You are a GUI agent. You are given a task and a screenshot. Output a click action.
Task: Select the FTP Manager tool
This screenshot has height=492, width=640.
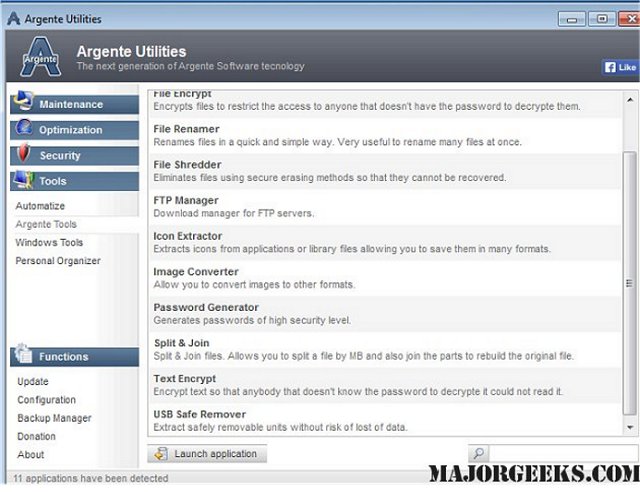point(385,207)
